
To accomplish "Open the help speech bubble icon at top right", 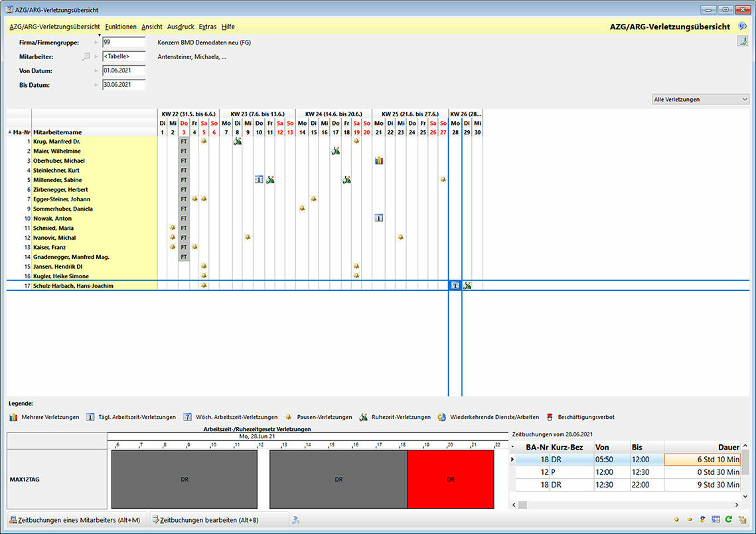I will click(743, 27).
